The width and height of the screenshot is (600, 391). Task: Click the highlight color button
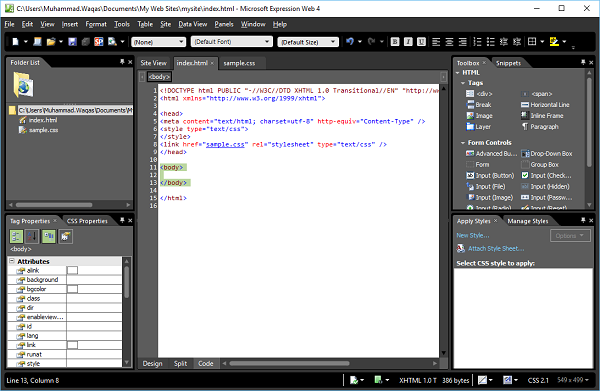[x=554, y=41]
